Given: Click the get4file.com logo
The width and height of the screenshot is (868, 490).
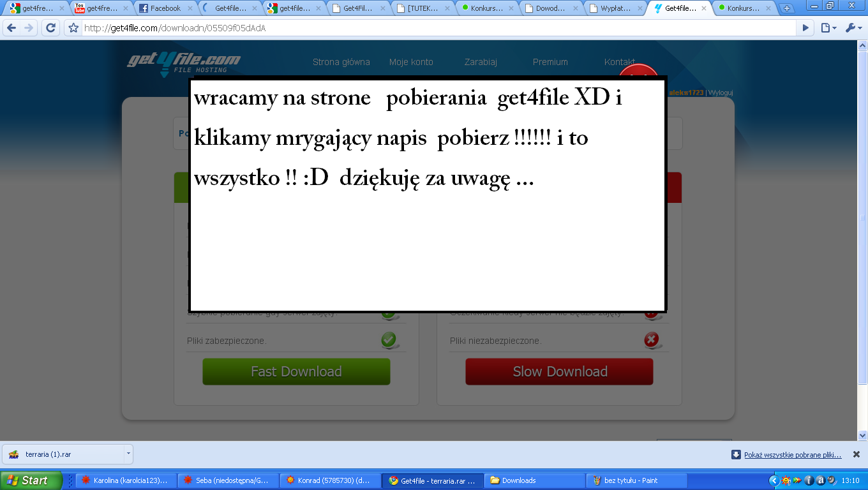Looking at the screenshot, I should [x=184, y=63].
